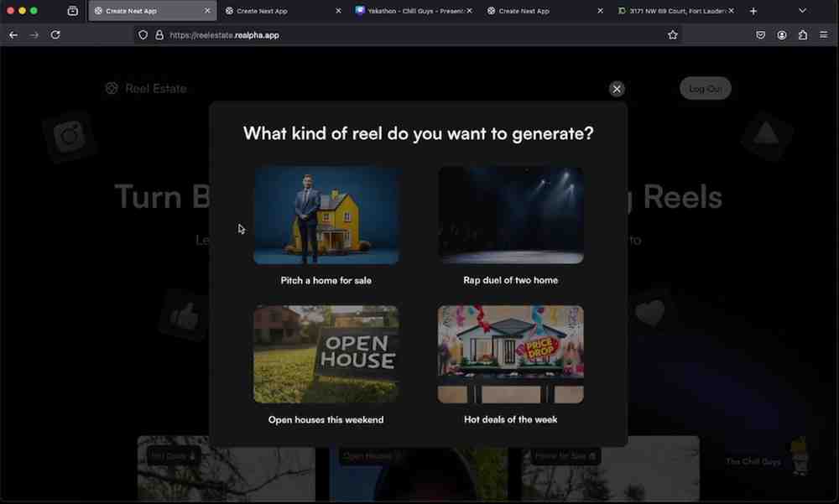The width and height of the screenshot is (839, 504).
Task: Select Pitch a home for sale
Action: (x=326, y=215)
